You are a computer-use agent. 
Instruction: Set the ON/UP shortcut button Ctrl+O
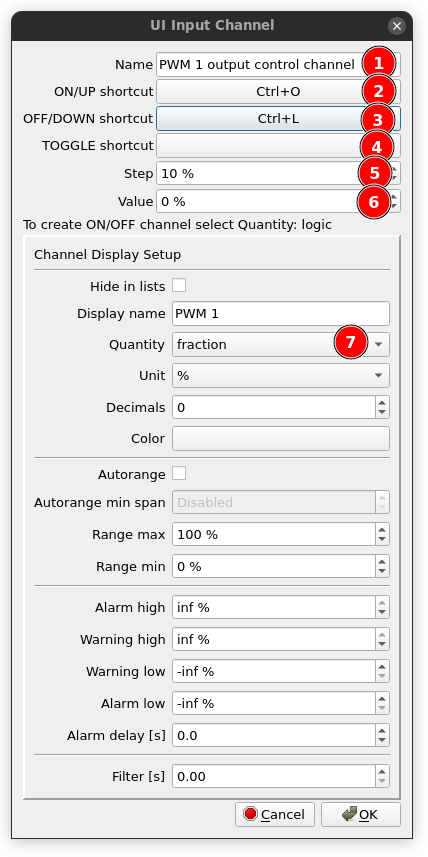(278, 92)
